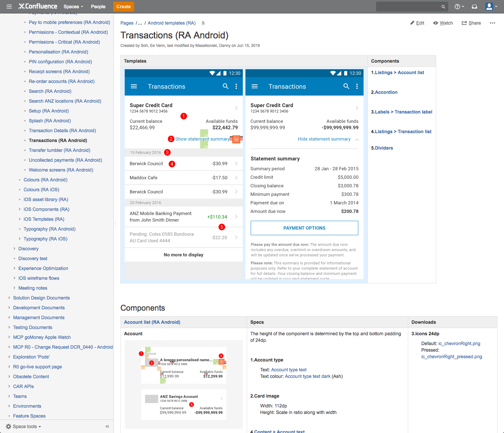Open Transfer tumbler (RA Android) page
Viewport: 504px width, 433px height.
pos(59,150)
